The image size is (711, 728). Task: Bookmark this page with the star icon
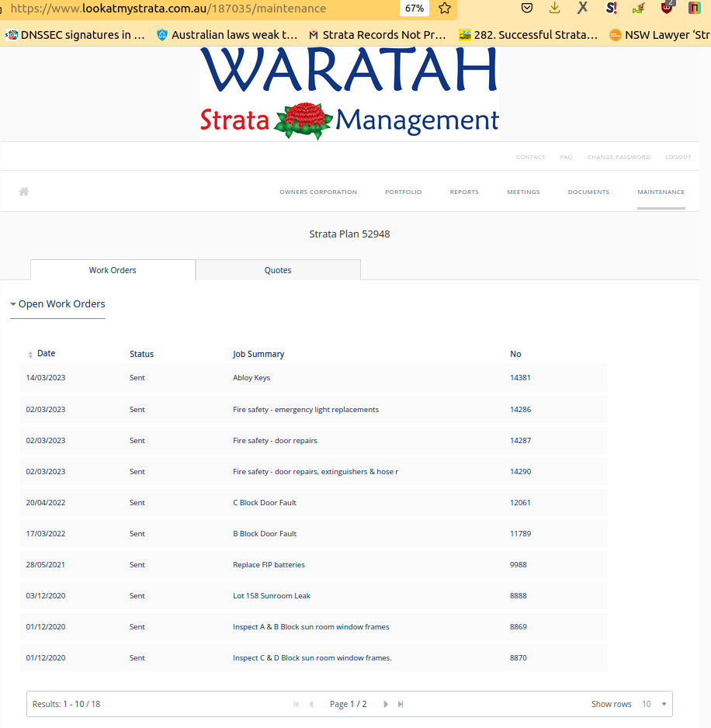(x=445, y=9)
